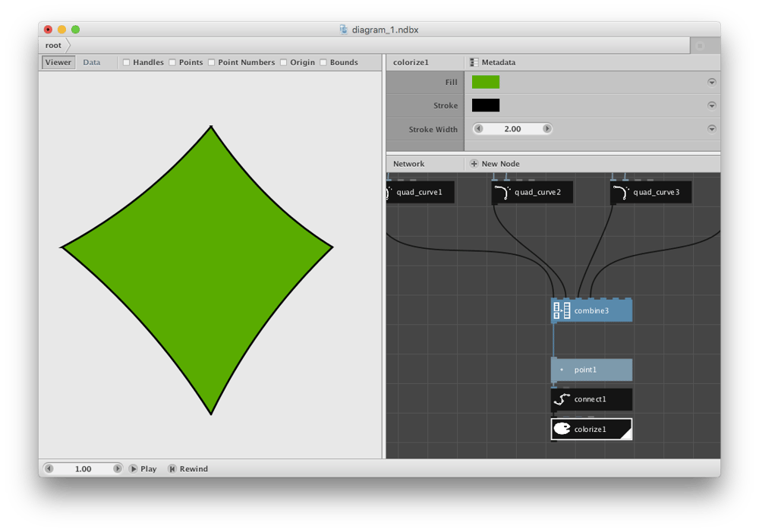The image size is (759, 532).
Task: Click the connect1 node icon
Action: coord(562,399)
